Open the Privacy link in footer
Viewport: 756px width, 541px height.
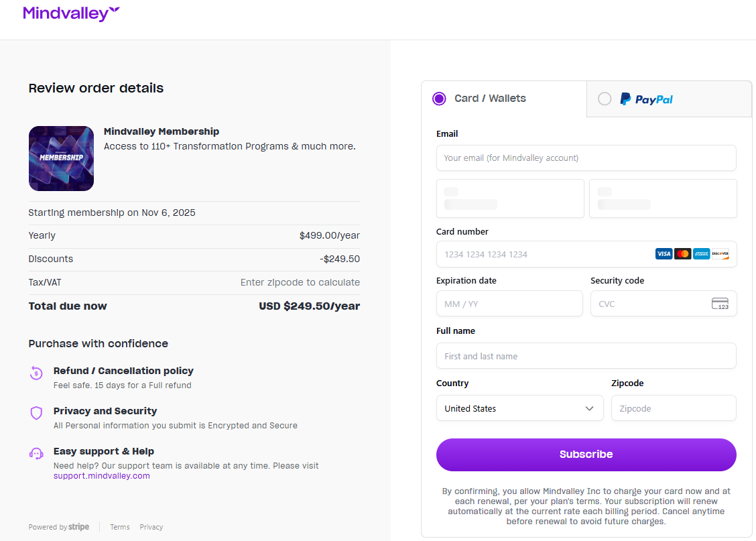[x=151, y=527]
